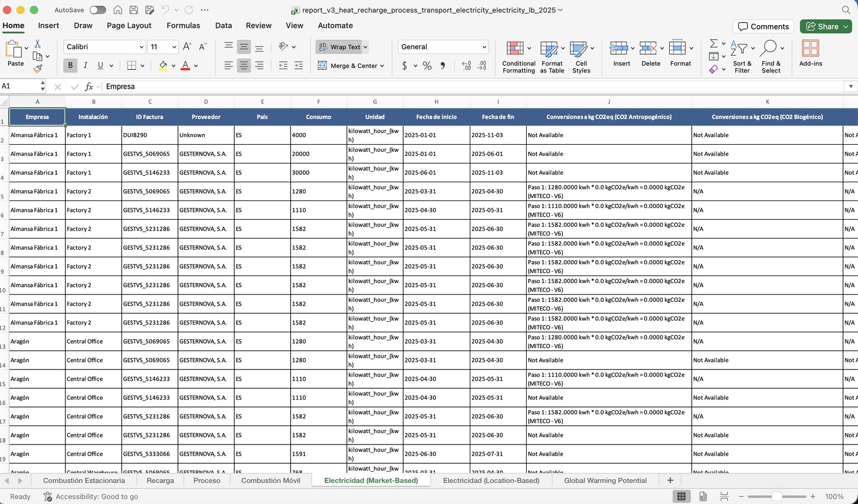Open the Comments pane
Viewport: 858px width, 504px height.
click(764, 26)
